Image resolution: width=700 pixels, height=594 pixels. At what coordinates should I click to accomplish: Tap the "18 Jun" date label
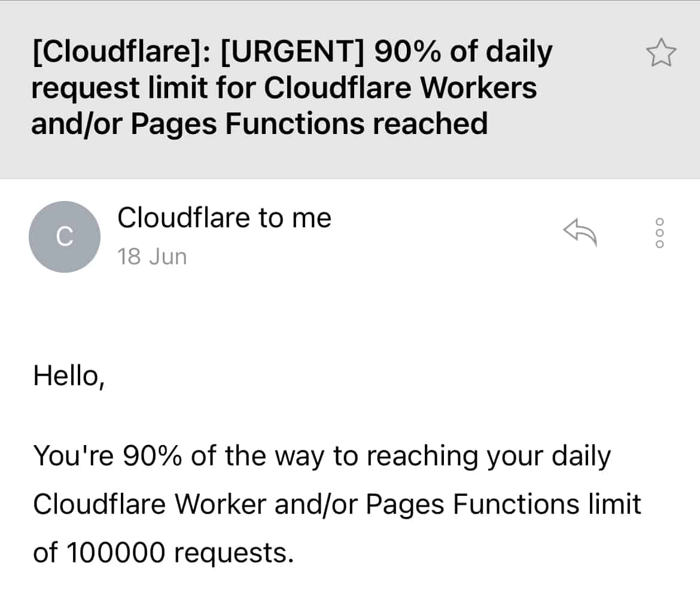tap(152, 257)
